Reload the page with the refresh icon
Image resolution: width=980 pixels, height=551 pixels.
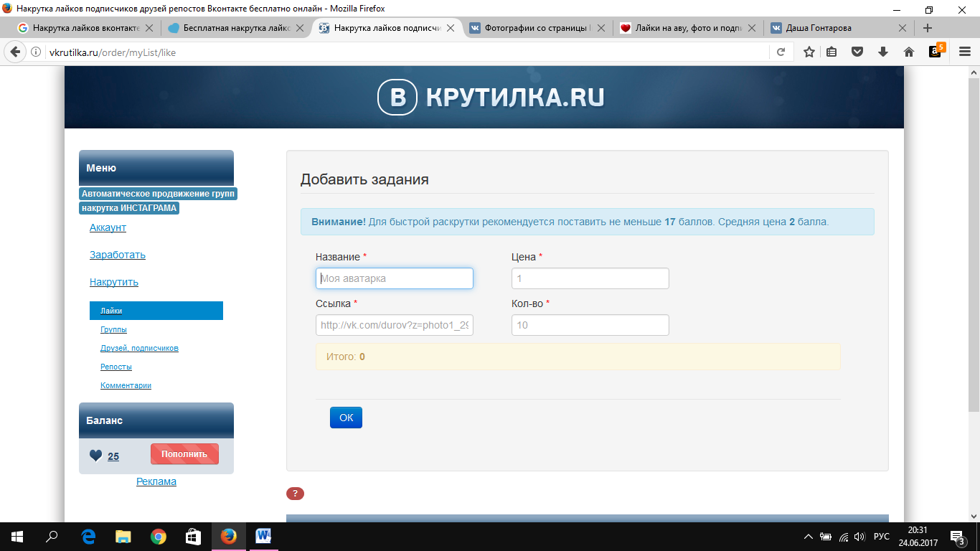coord(781,52)
